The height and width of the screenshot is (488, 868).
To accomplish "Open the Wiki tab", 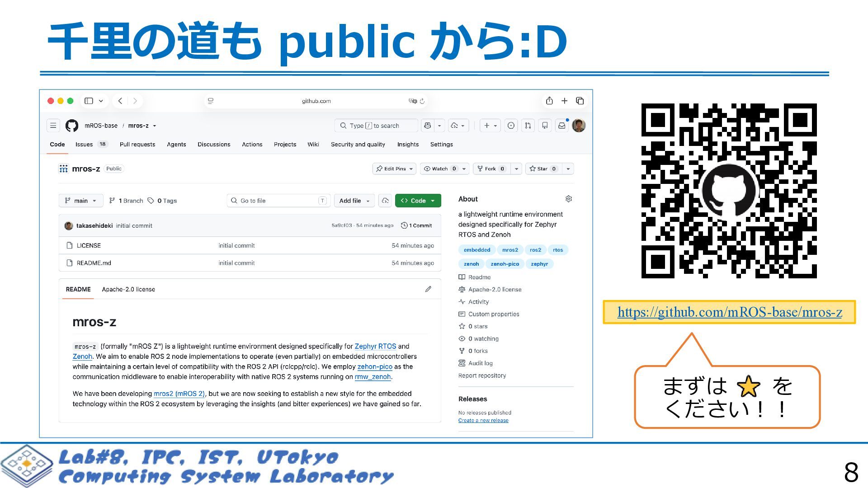I will coord(313,144).
